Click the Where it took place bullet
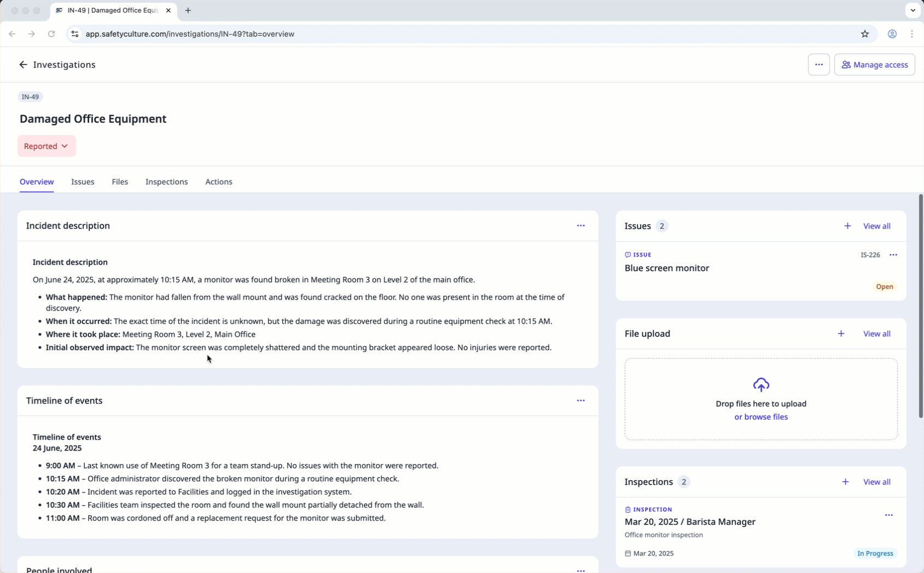Screen dimensions: 924x573 [x=150, y=334]
